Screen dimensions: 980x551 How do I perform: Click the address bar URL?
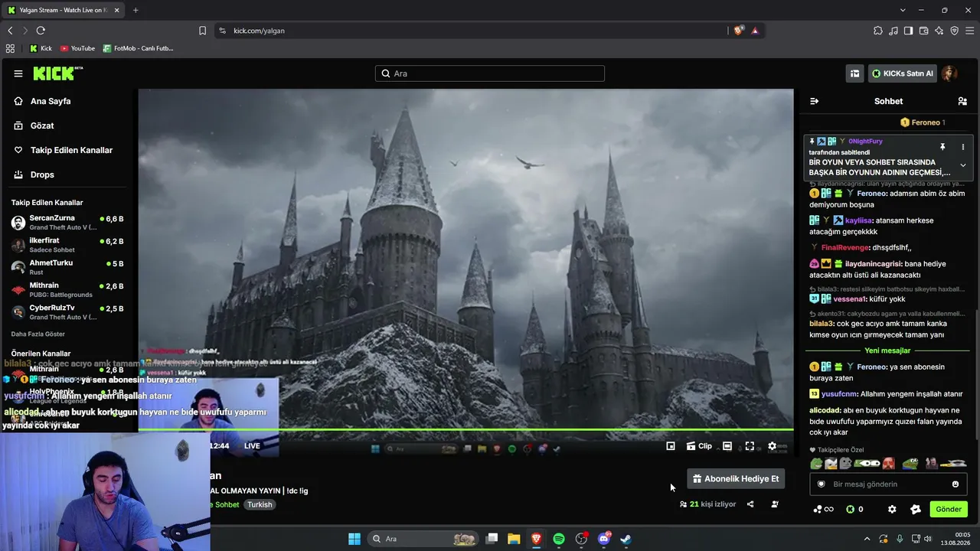259,31
